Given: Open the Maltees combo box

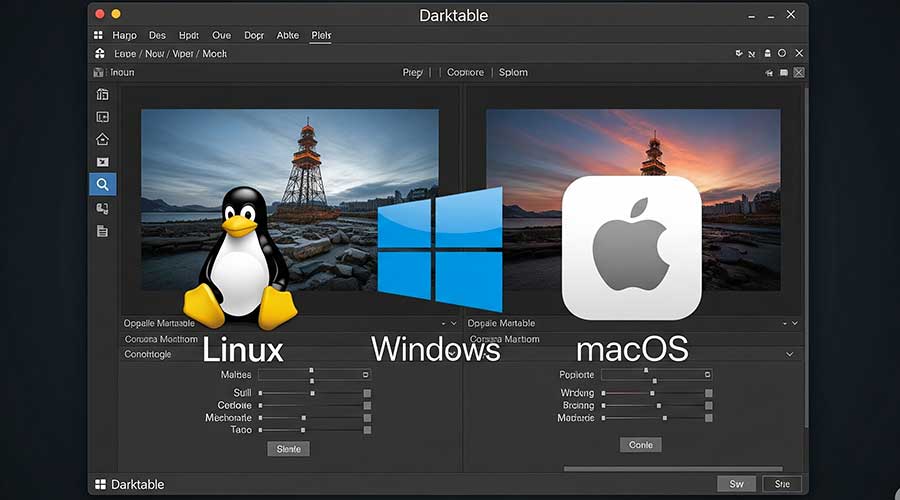Looking at the screenshot, I should (315, 375).
